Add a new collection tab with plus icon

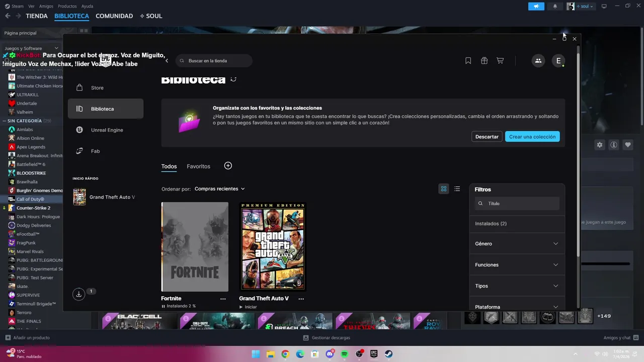click(x=228, y=166)
